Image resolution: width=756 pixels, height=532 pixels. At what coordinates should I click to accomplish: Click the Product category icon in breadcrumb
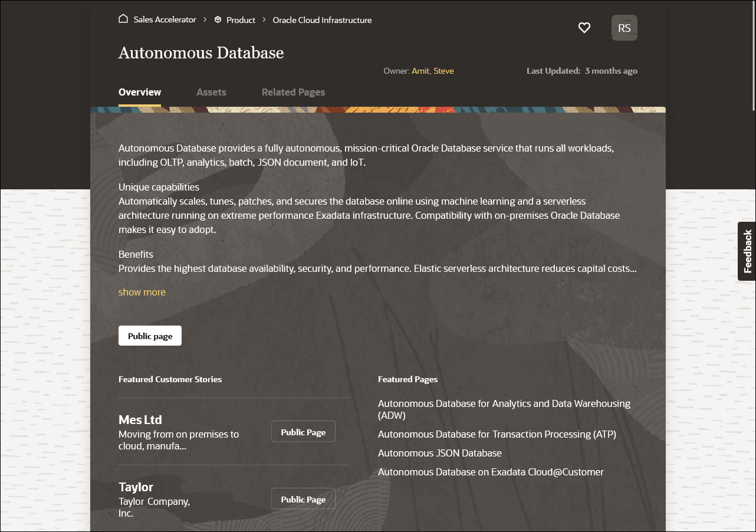tap(218, 19)
